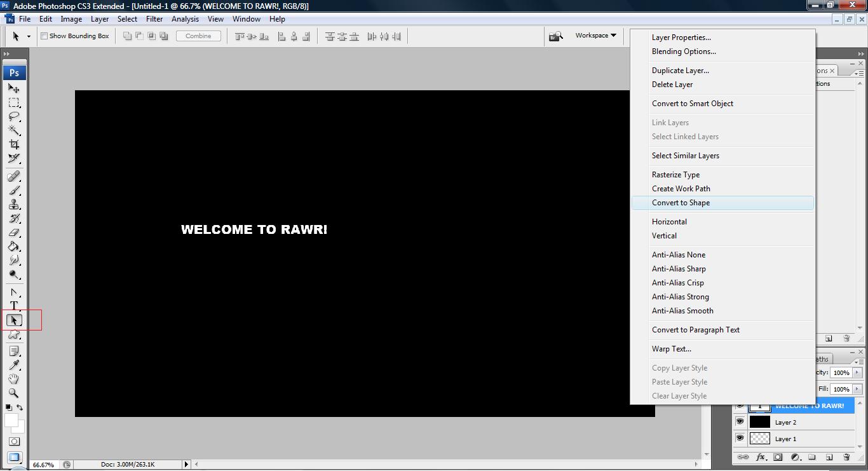Open the Workspace dropdown

click(595, 36)
